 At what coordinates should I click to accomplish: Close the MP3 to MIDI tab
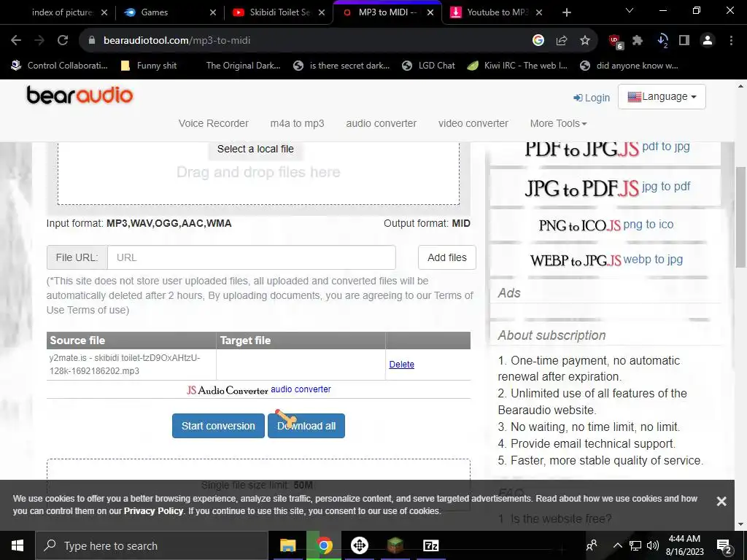coord(430,13)
